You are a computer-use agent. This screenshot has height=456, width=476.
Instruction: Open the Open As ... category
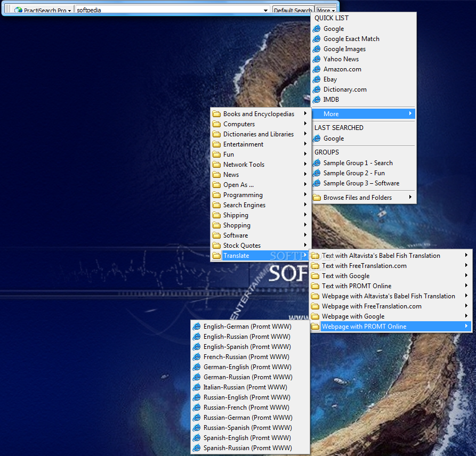pos(261,185)
